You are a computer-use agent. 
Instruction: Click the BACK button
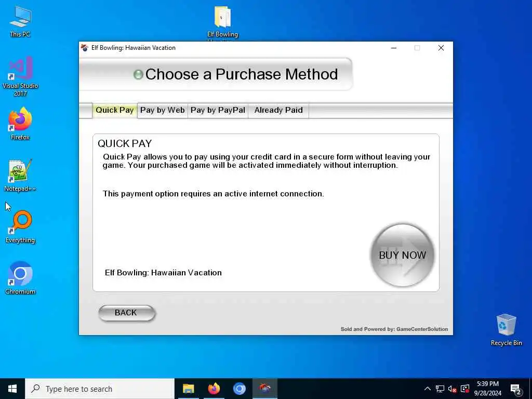pos(127,313)
